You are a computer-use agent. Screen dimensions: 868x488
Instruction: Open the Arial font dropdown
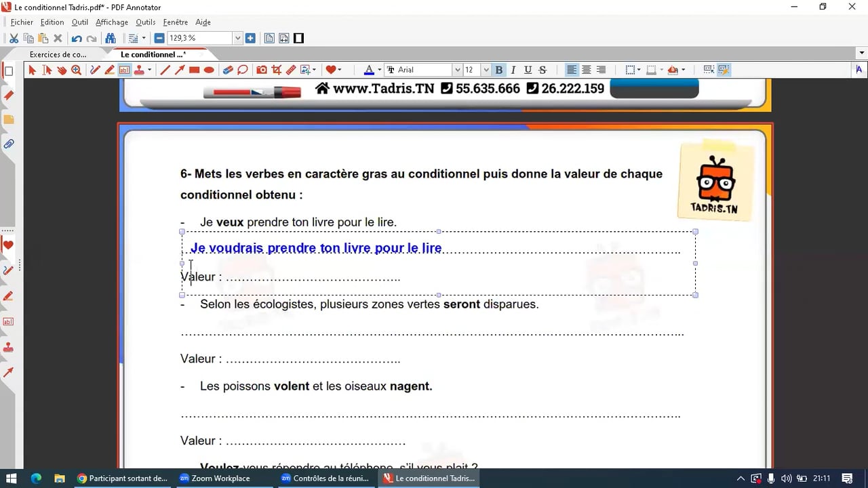click(457, 70)
